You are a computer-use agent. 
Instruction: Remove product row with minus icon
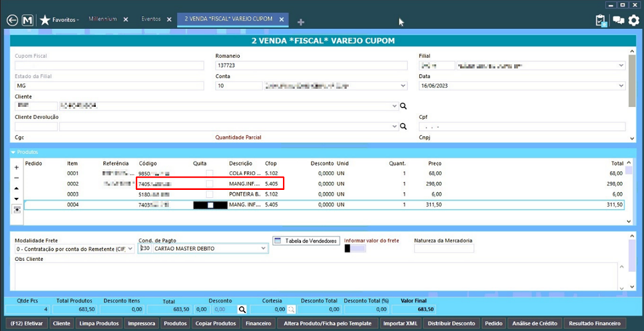coord(17,178)
